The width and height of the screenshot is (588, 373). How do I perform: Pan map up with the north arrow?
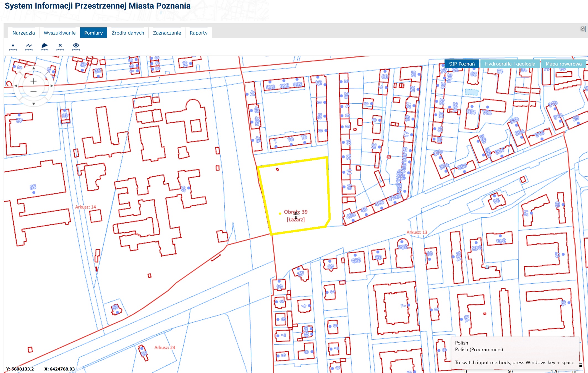(x=33, y=68)
